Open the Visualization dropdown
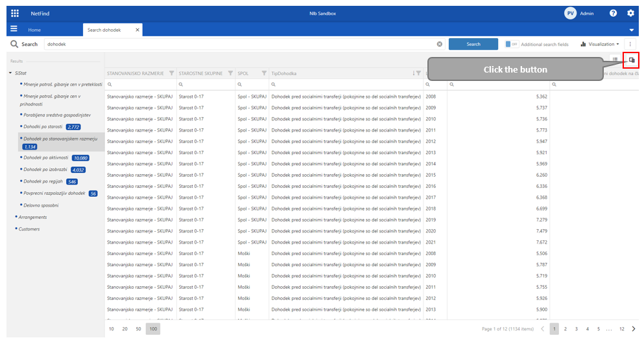The height and width of the screenshot is (340, 644). [599, 44]
